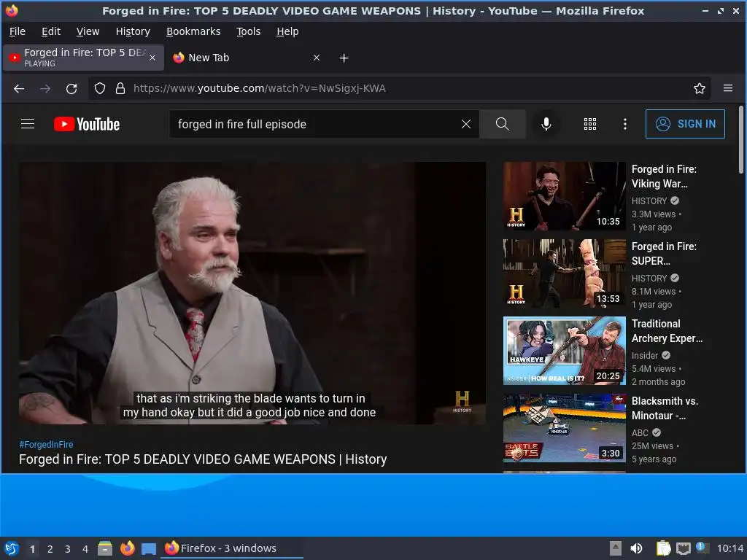Open the YouTube guide hamburger menu

(x=28, y=124)
